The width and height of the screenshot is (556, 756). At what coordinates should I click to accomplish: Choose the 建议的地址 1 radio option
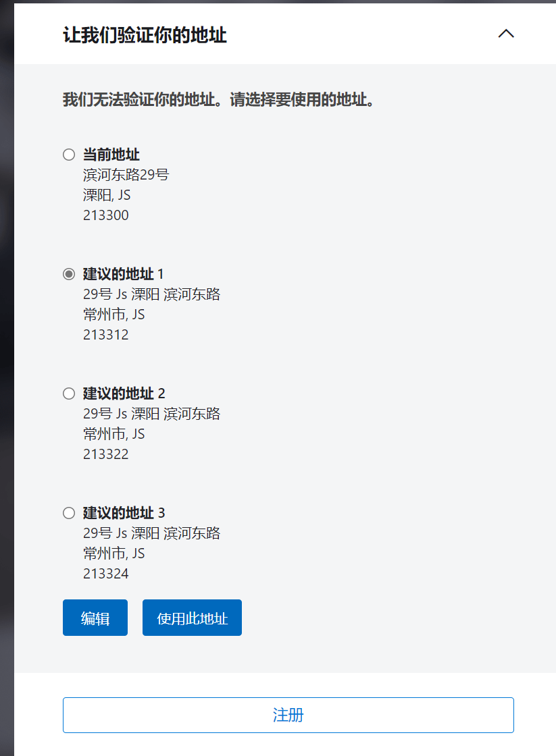(69, 274)
